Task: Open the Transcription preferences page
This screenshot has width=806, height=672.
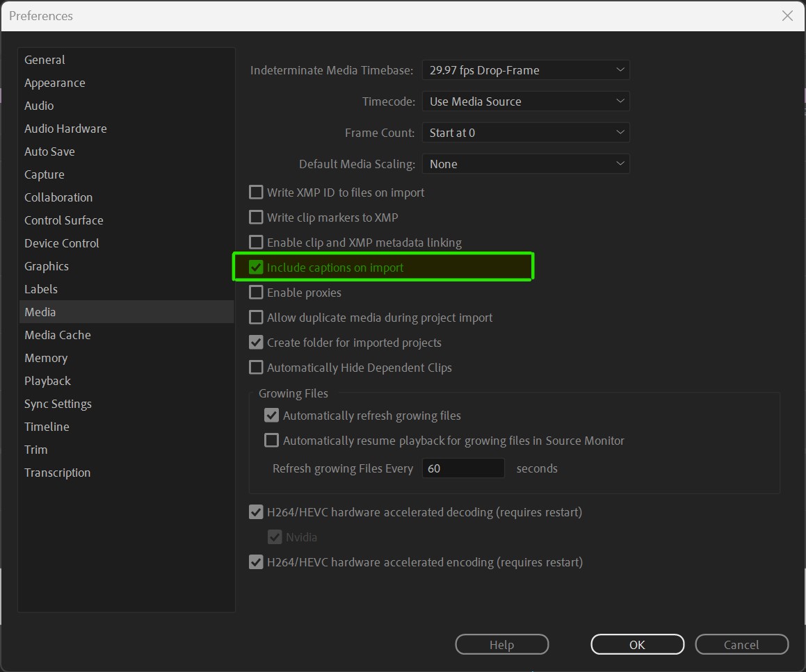Action: click(x=58, y=472)
